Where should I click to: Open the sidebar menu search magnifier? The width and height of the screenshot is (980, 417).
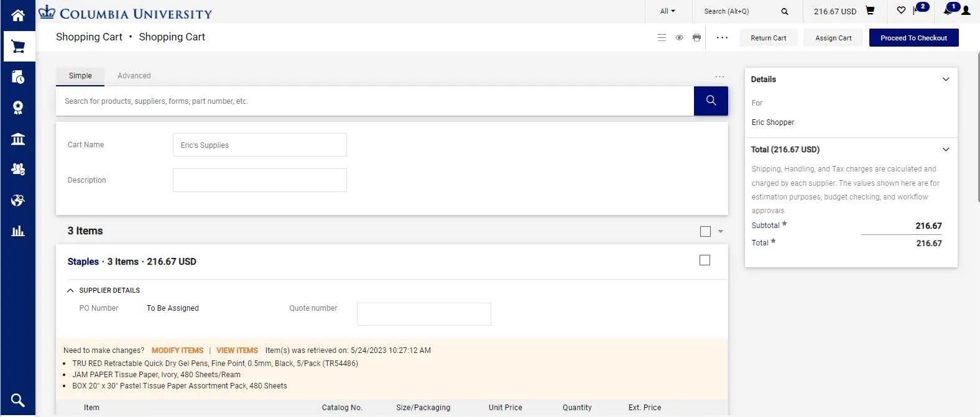(x=18, y=400)
